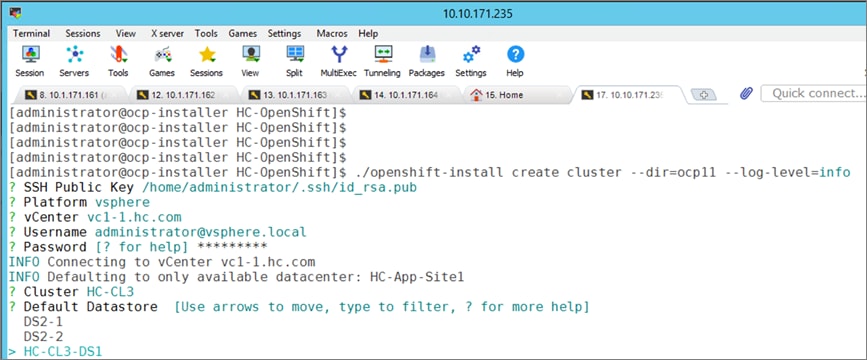Click the HC-CL3 cluster value
The height and width of the screenshot is (360, 867).
111,291
